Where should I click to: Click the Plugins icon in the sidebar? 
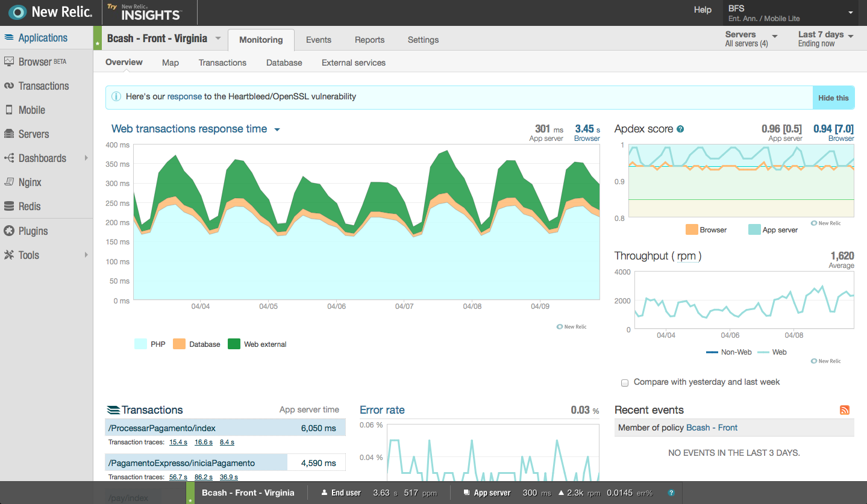pyautogui.click(x=9, y=231)
